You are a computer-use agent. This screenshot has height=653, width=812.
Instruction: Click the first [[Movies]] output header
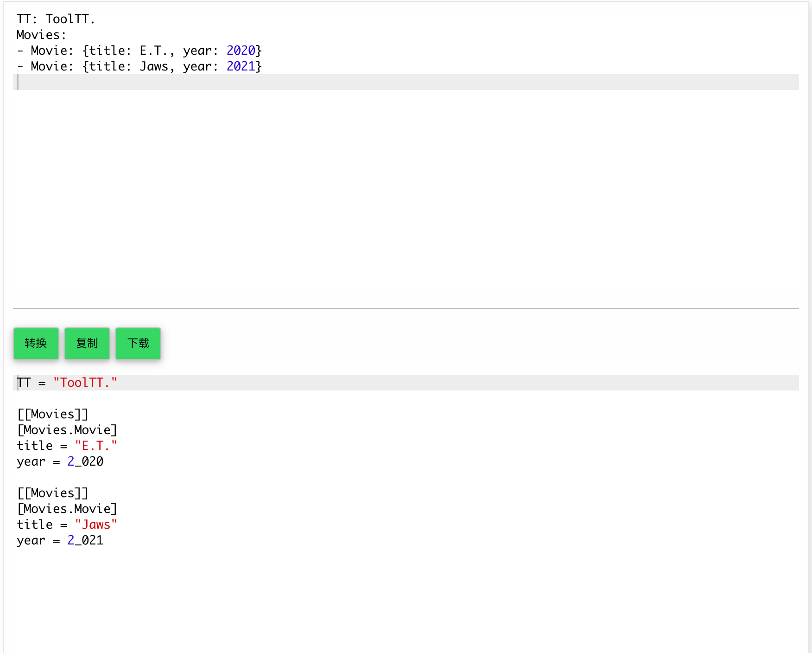pyautogui.click(x=52, y=414)
